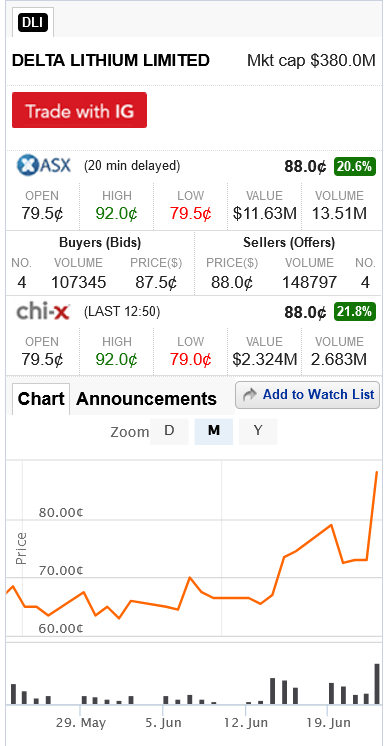Click the Chi-X exchange logo
Viewport: 386px width, 746px height.
coord(43,312)
